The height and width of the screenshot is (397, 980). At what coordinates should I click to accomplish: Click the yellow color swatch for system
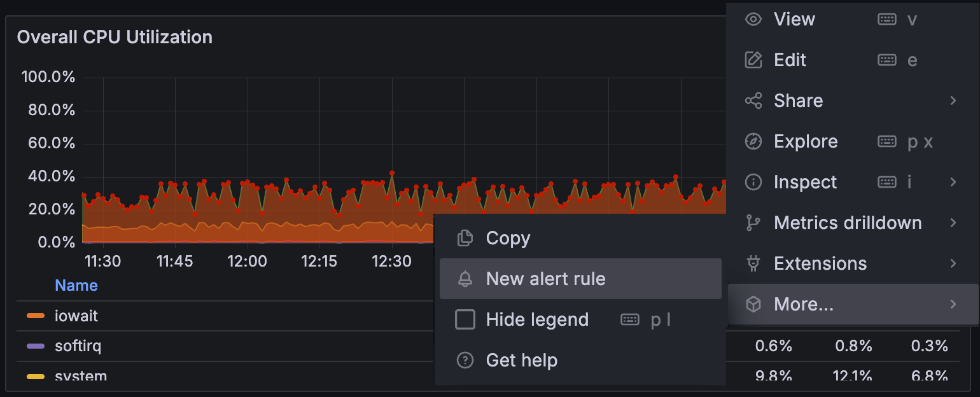point(34,376)
